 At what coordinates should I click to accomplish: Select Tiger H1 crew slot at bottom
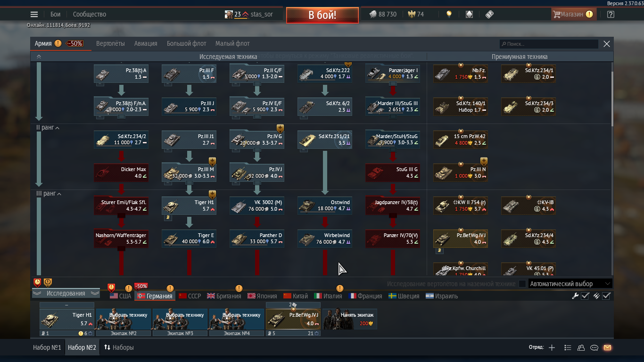coord(67,319)
